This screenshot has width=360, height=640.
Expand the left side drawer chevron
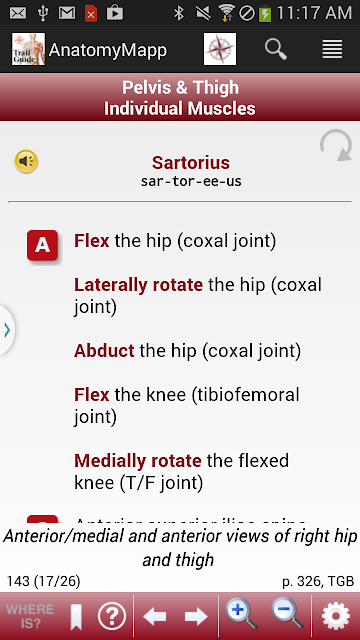pos(7,330)
